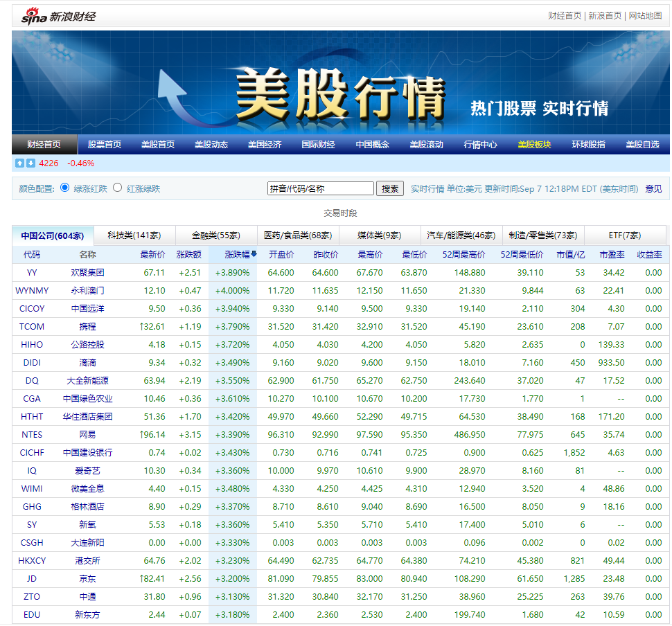672x626 pixels.
Task: Open 股票首页 navigation item
Action: (x=105, y=145)
